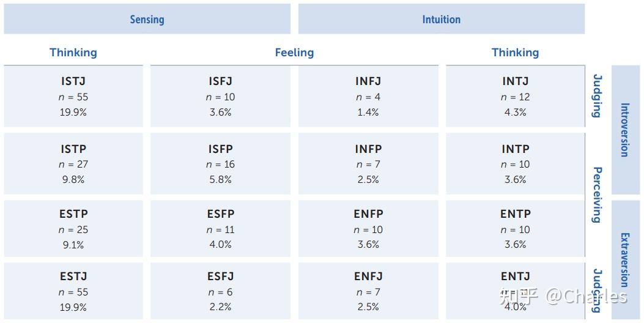
Task: Click the ESTJ type cell
Action: tap(73, 291)
